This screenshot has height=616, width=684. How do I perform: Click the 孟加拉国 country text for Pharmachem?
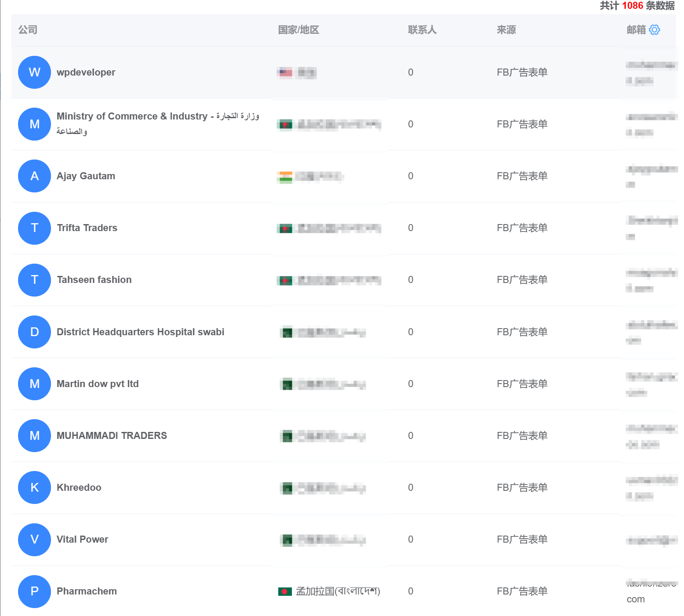tap(338, 591)
